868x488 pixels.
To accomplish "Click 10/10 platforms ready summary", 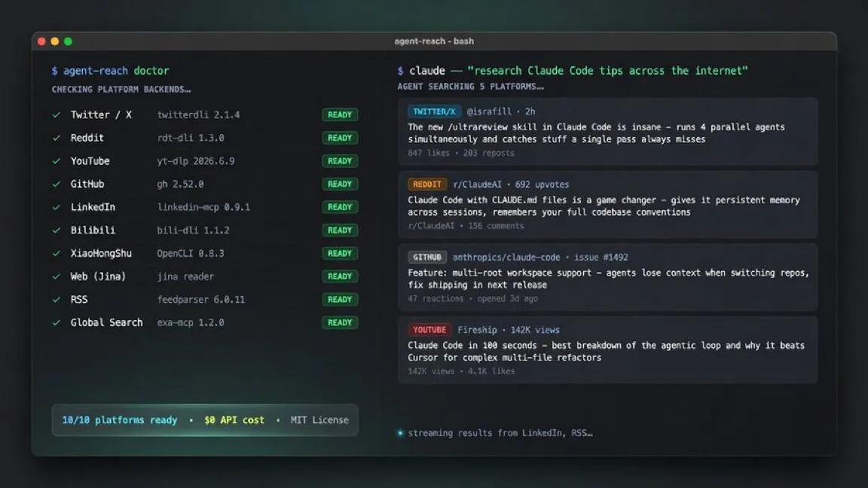I will click(120, 420).
